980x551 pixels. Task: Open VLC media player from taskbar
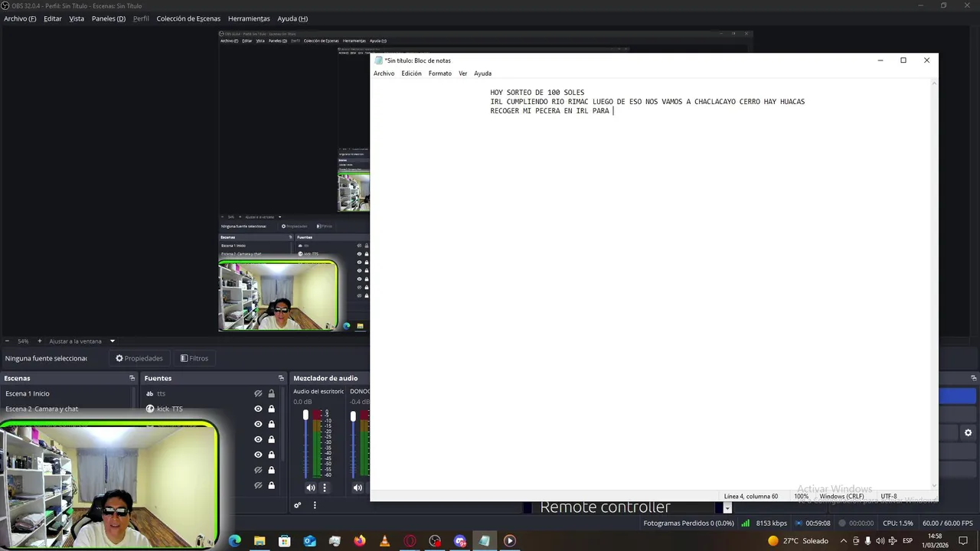(x=385, y=541)
